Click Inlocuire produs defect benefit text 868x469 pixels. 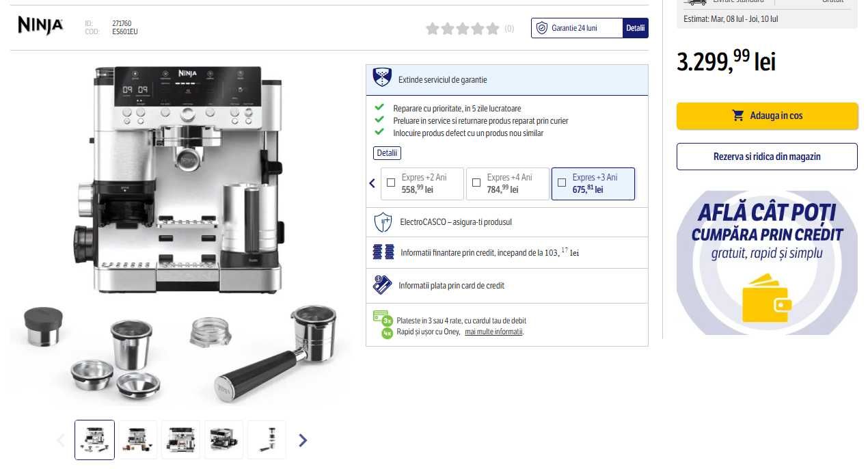point(468,133)
